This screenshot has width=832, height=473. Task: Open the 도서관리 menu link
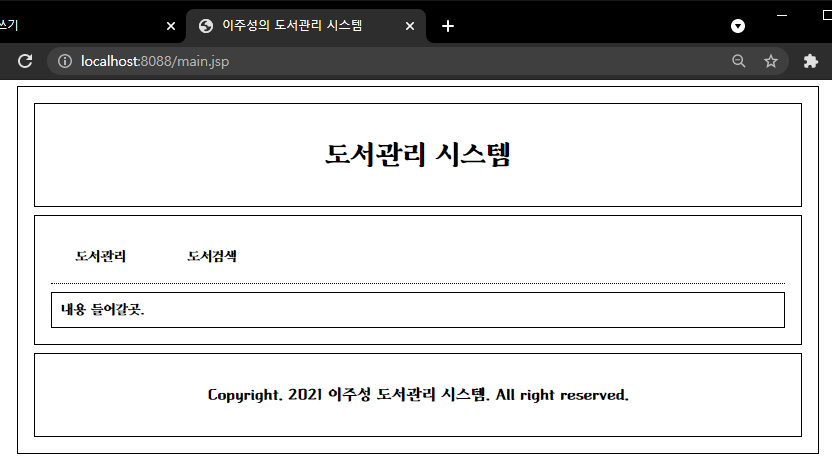point(100,256)
